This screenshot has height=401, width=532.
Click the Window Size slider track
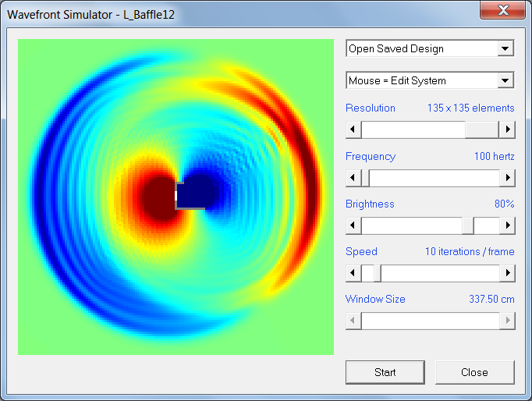(x=431, y=321)
